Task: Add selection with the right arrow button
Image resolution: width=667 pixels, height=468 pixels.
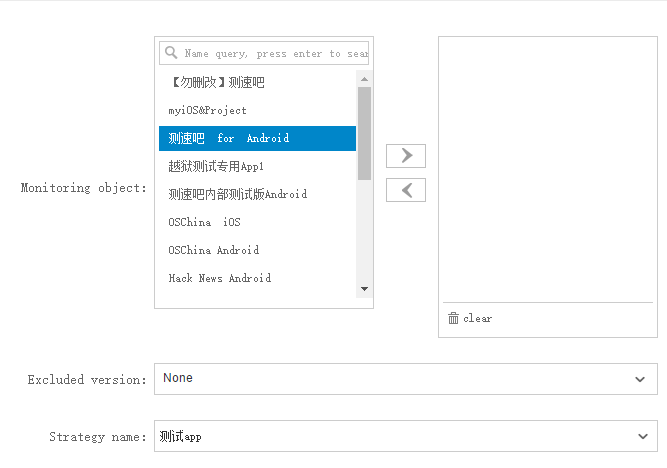Action: [x=406, y=156]
